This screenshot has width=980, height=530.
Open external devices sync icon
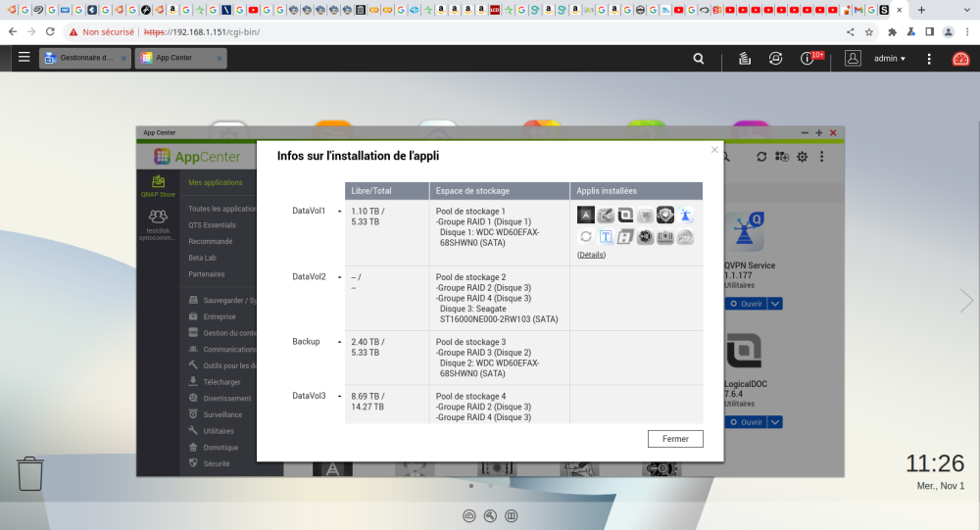[775, 58]
